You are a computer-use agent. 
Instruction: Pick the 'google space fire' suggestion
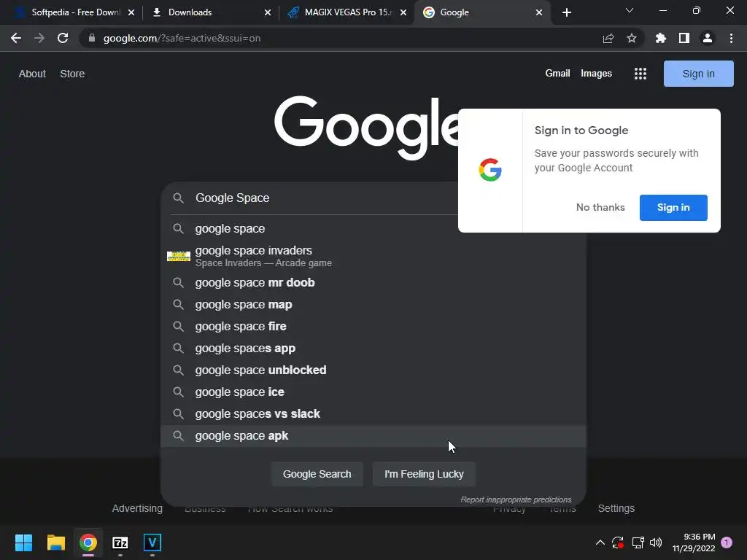coord(373,327)
